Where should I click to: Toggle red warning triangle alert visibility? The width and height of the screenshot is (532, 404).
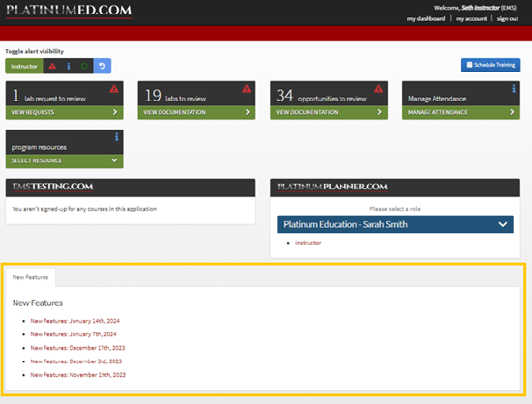(52, 66)
